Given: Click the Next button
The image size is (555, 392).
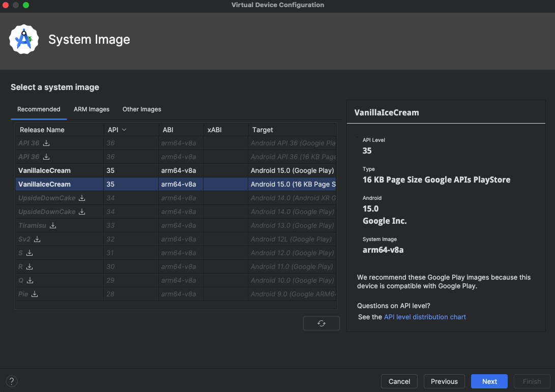Looking at the screenshot, I should pyautogui.click(x=489, y=381).
